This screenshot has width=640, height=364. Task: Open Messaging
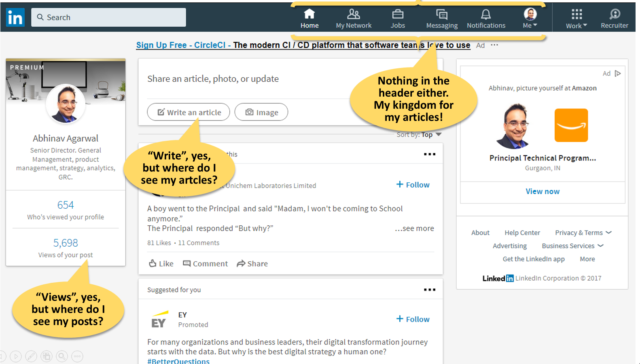[442, 19]
